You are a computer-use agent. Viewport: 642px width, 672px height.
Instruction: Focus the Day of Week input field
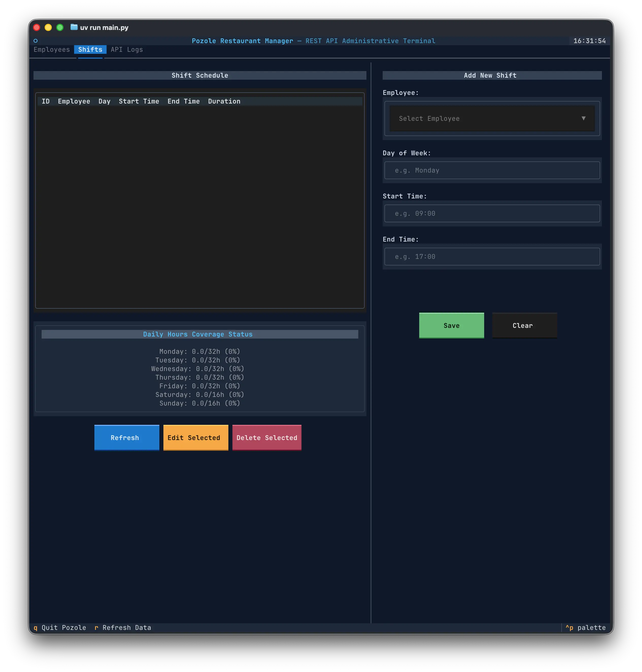492,170
